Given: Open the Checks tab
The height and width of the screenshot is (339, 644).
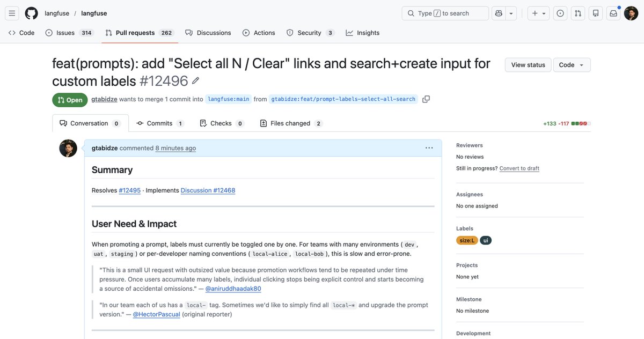Looking at the screenshot, I should pos(222,123).
